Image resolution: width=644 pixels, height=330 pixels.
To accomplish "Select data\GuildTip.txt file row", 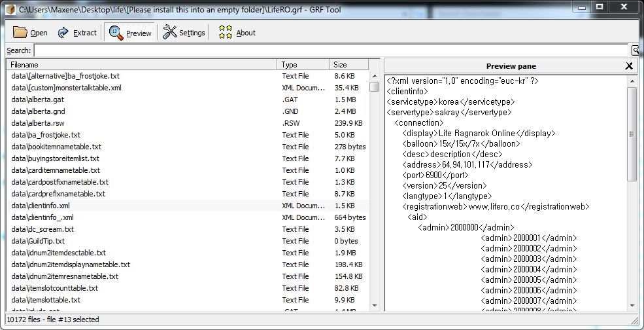I will coord(188,241).
